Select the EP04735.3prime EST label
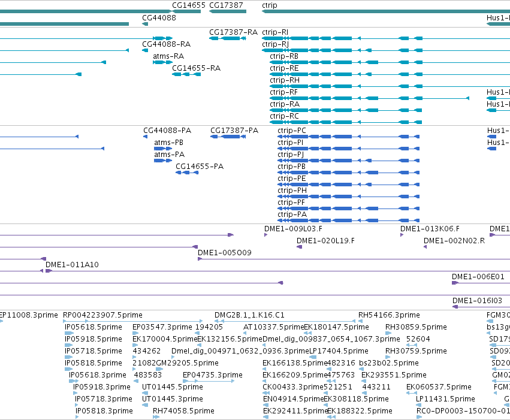 coord(213,376)
